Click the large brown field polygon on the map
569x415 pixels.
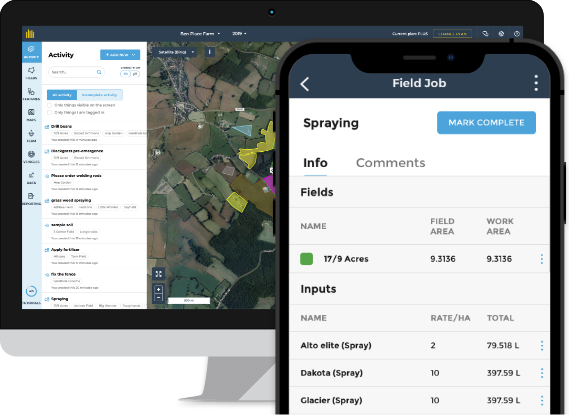(x=253, y=193)
